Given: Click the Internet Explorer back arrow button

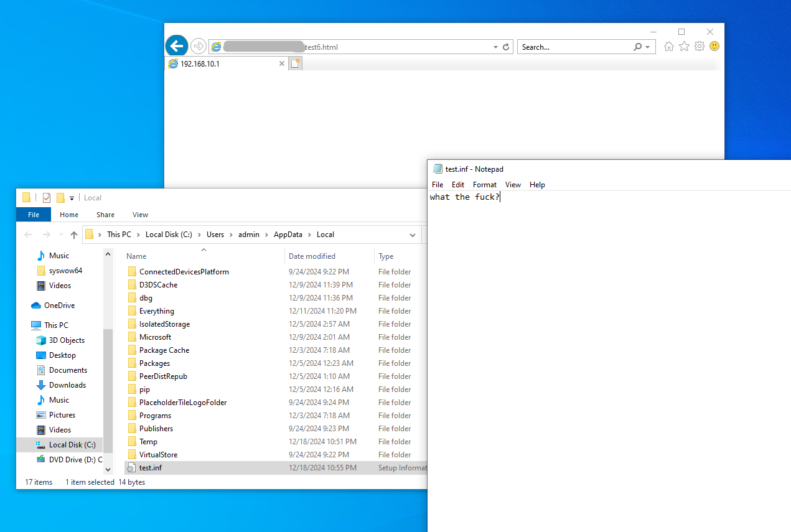Looking at the screenshot, I should coord(177,46).
